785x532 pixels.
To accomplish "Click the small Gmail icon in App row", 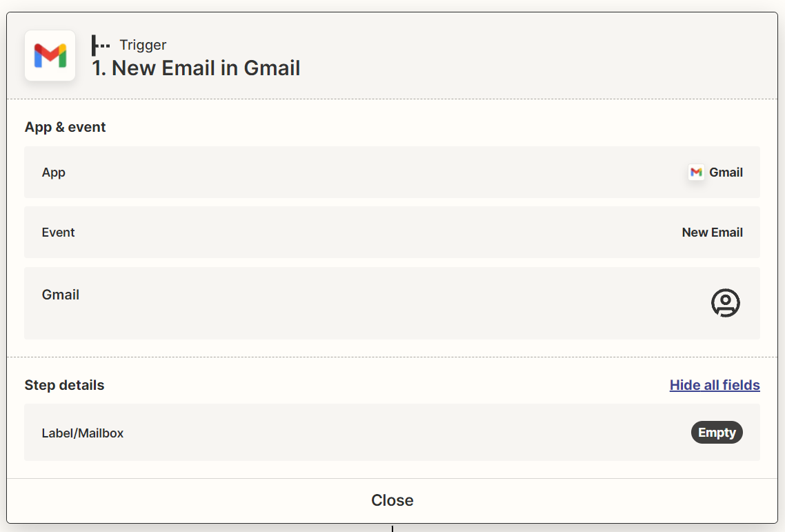I will (x=696, y=173).
